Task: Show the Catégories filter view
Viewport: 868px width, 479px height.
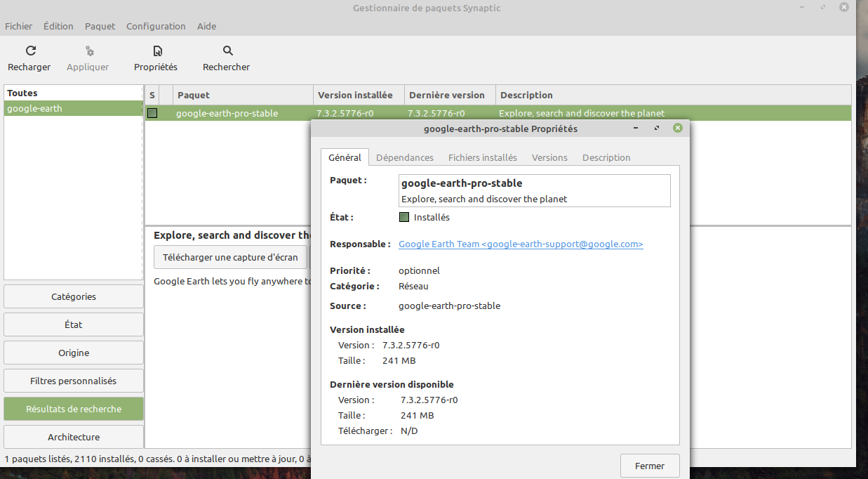Action: (74, 296)
